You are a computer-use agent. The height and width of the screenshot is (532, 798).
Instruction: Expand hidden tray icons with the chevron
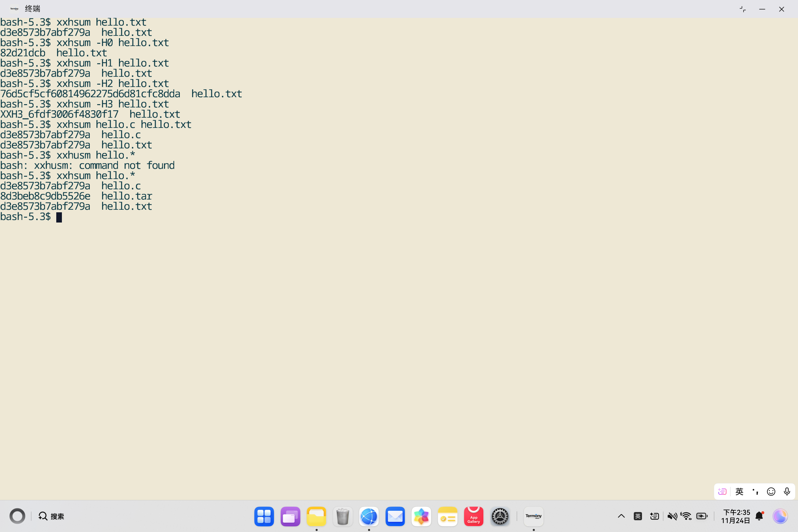coord(621,516)
